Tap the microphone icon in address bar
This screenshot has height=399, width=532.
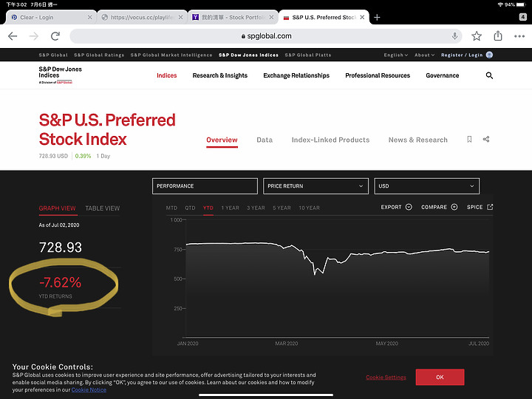click(454, 36)
